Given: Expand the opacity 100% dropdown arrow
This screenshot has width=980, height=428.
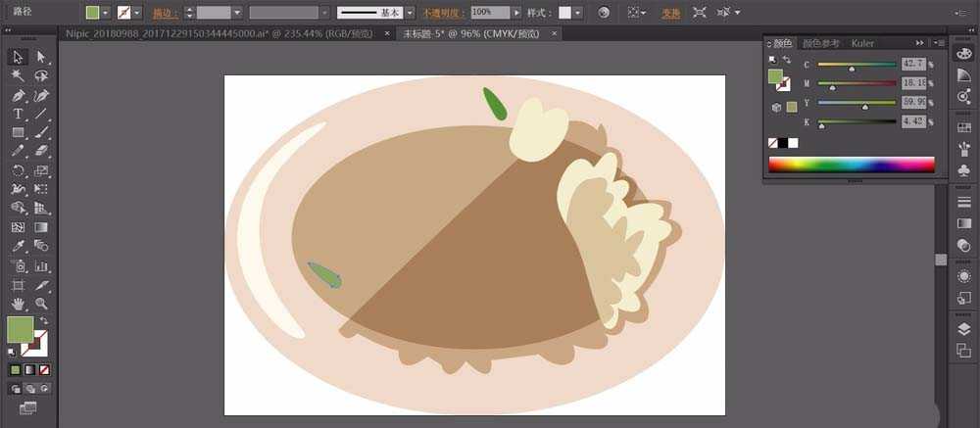Looking at the screenshot, I should click(x=517, y=13).
